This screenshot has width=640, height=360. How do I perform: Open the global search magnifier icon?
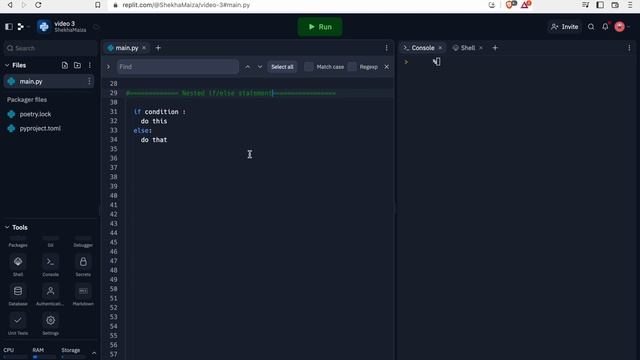(591, 27)
